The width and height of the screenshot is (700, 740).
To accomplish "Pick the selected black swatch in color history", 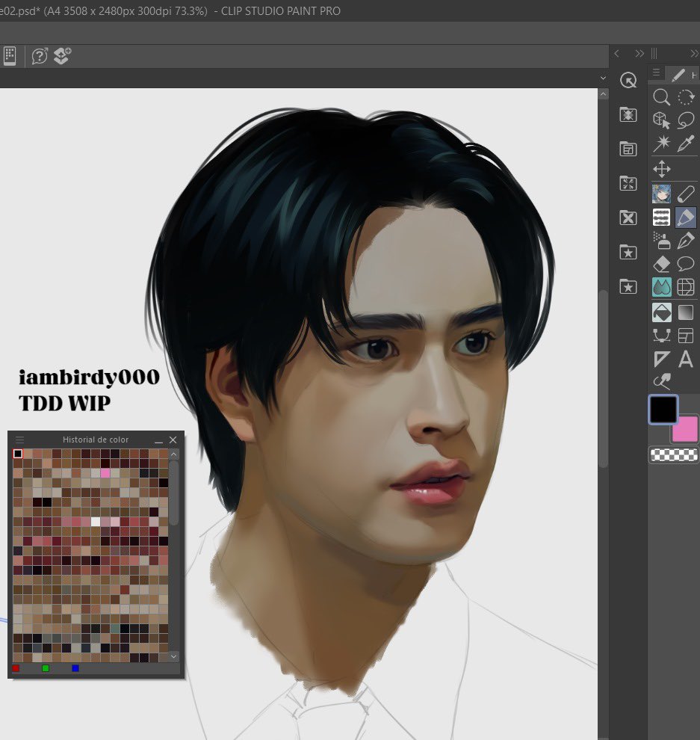I will [18, 454].
